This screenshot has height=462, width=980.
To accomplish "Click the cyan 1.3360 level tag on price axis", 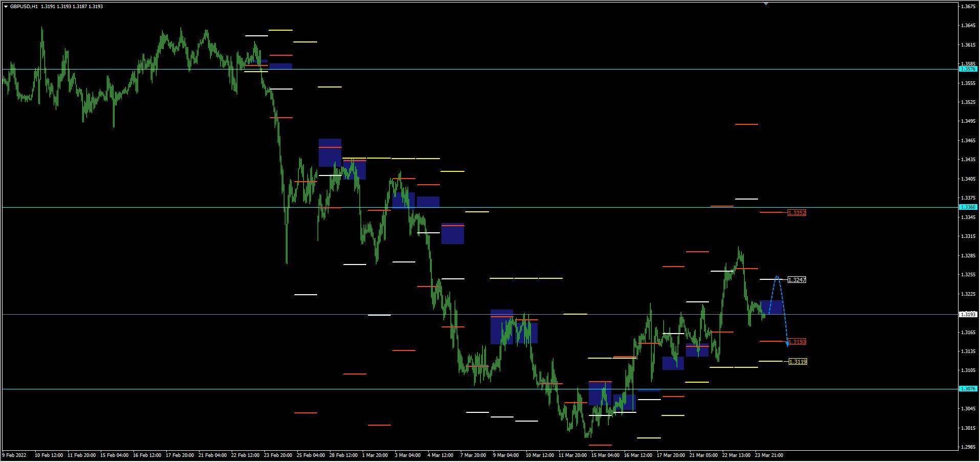I will click(968, 207).
